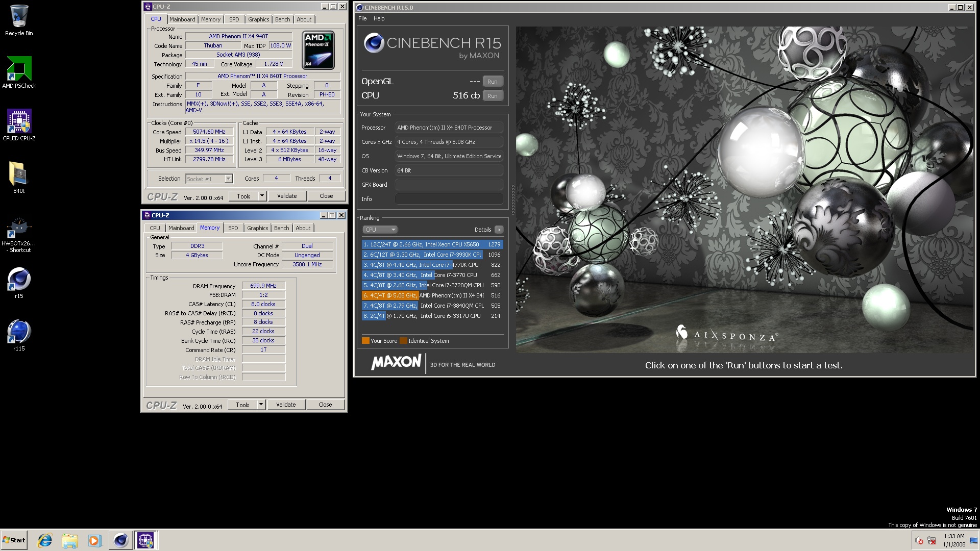The height and width of the screenshot is (551, 980).
Task: Click Close button in top CPU-Z window
Action: [326, 196]
